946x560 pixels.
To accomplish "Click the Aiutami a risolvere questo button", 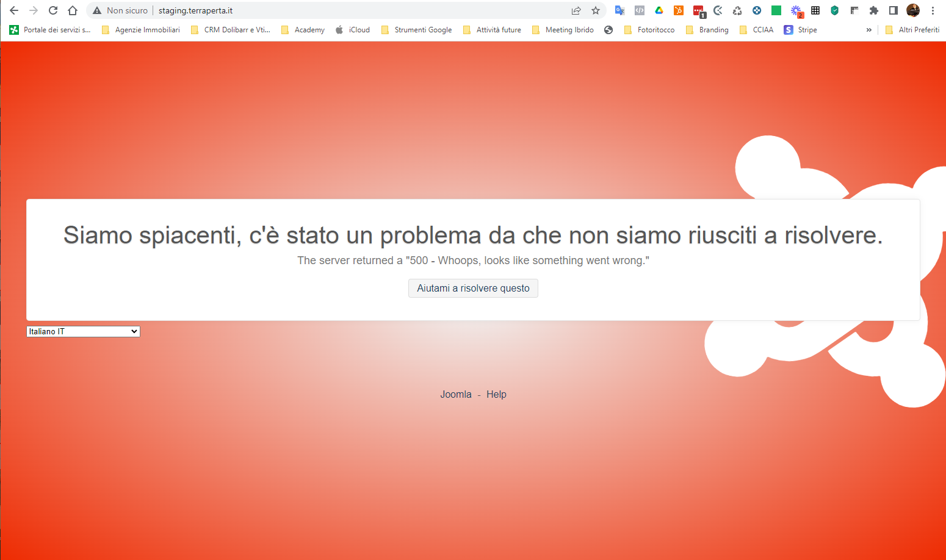I will 473,288.
